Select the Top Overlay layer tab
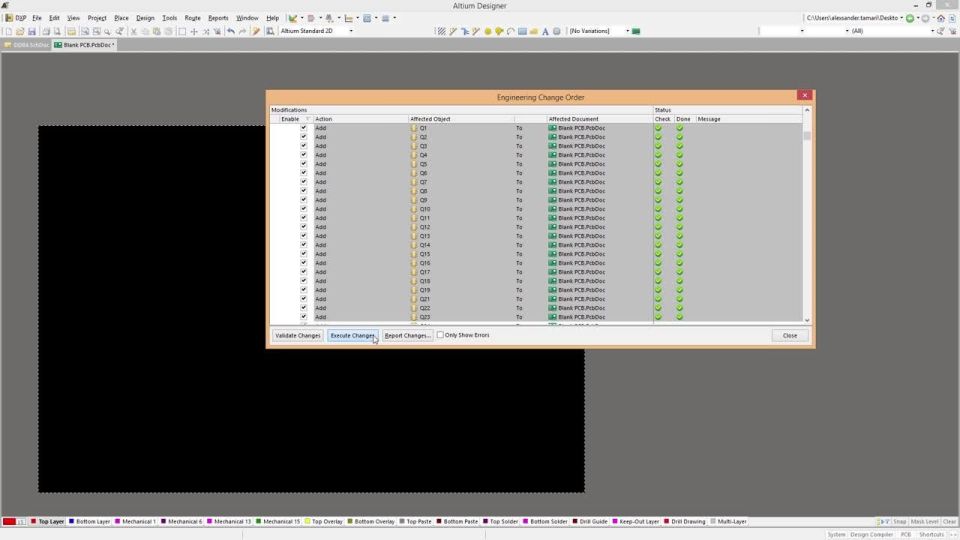 324,522
